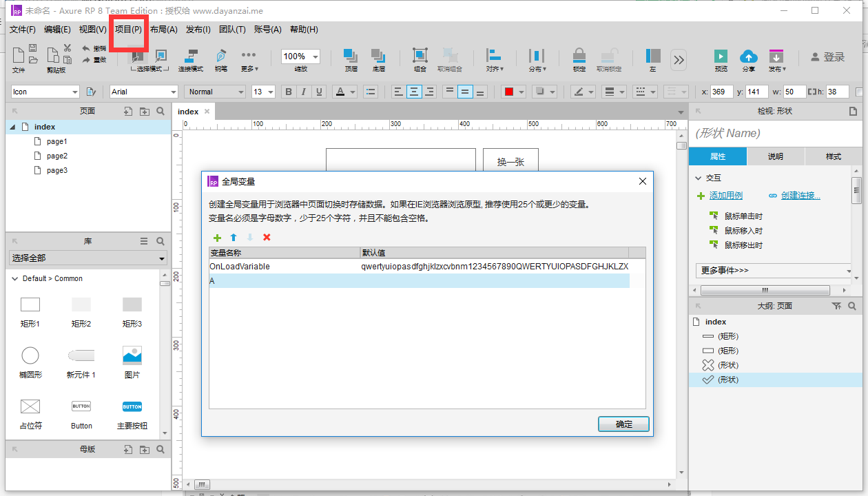Click 确定 button in dialog

point(623,424)
